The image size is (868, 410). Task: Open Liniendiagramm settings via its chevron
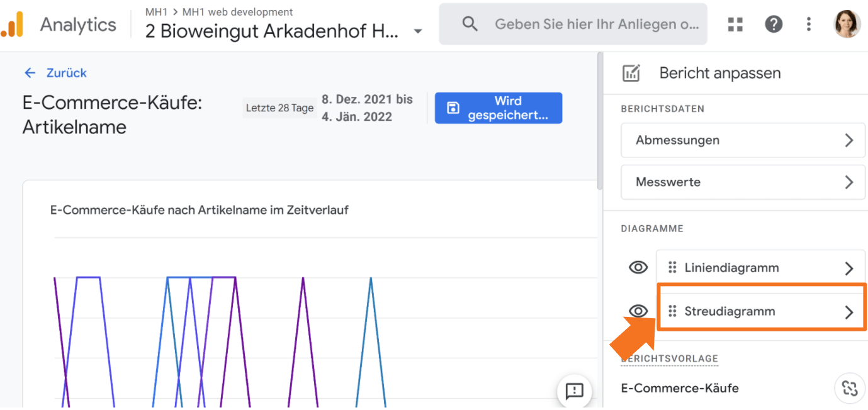(x=850, y=267)
